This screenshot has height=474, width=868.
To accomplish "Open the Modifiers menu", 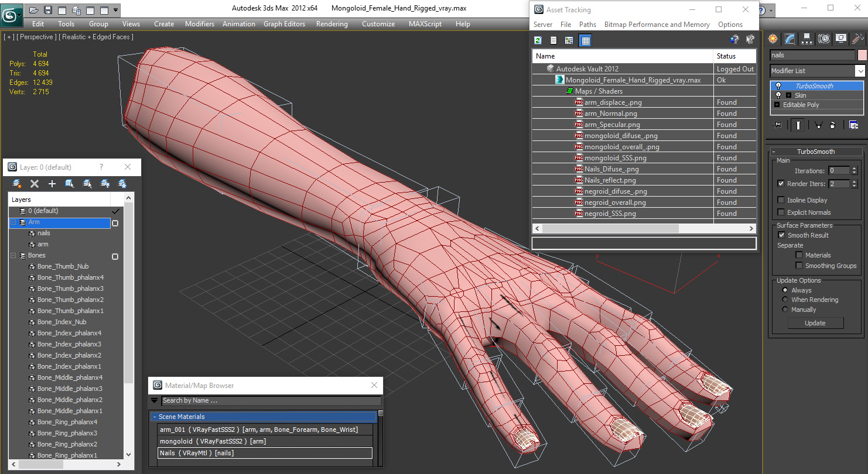I will [200, 24].
